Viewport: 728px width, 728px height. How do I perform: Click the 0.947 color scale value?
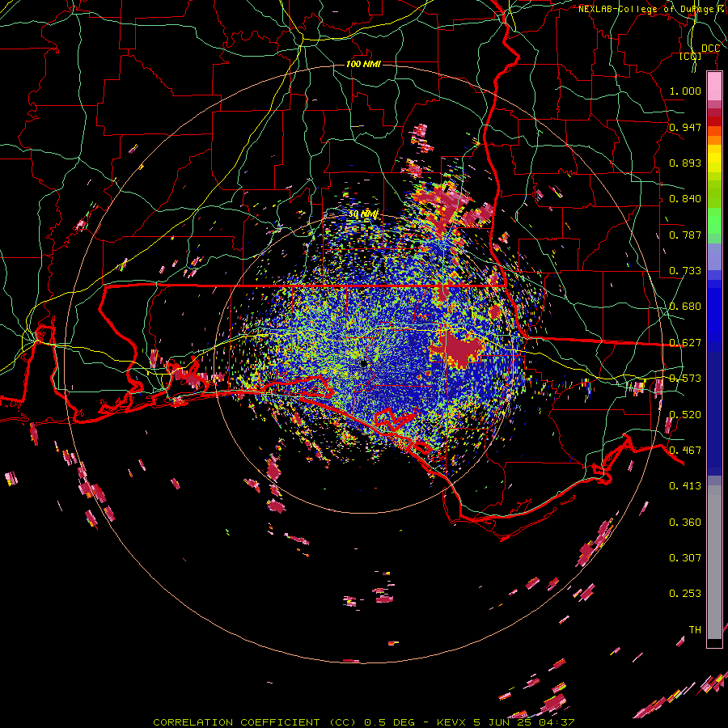[x=685, y=127]
